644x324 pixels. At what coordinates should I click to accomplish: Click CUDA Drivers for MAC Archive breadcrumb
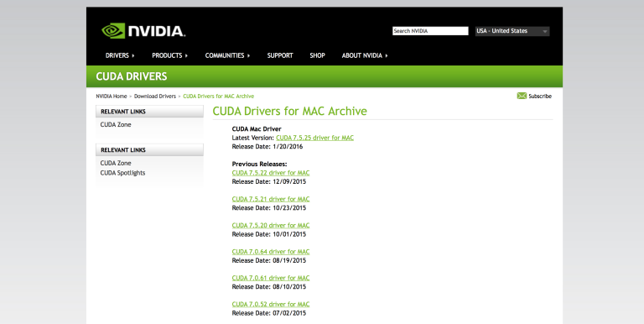click(x=219, y=97)
